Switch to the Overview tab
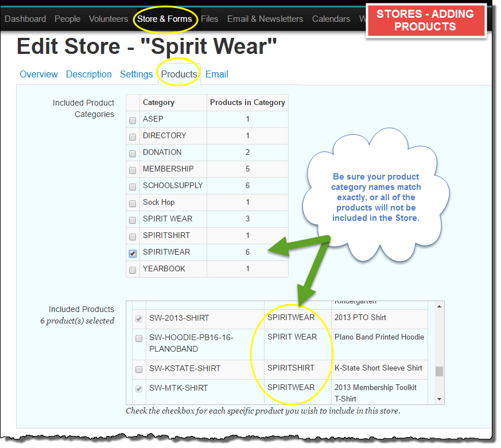This screenshot has height=448, width=501. tap(38, 74)
